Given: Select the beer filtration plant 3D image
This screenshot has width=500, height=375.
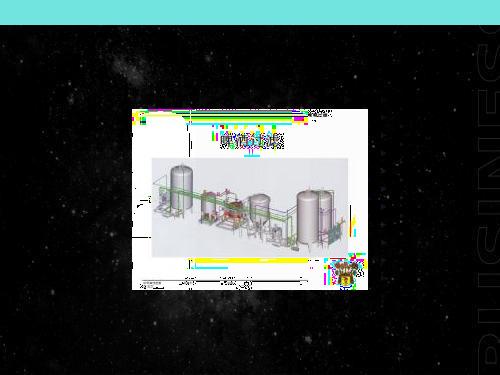Looking at the screenshot, I should [x=250, y=207].
